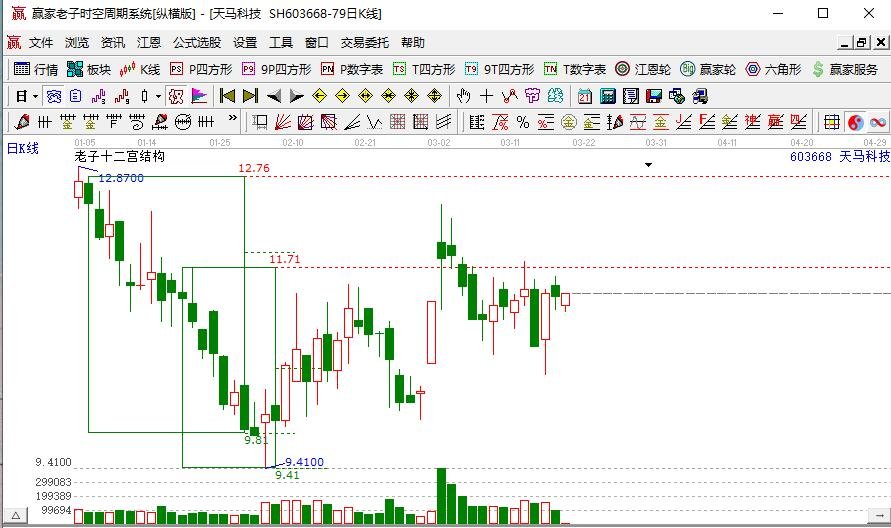Click the bottom-left scroll up triangle button
The width and height of the screenshot is (891, 528).
point(15,516)
